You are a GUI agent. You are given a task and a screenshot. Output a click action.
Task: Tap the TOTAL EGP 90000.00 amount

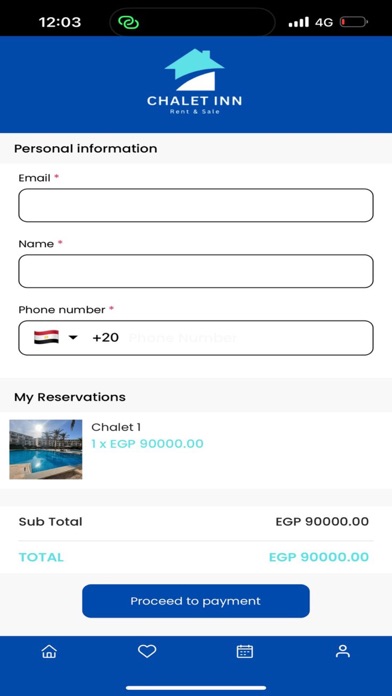point(319,557)
